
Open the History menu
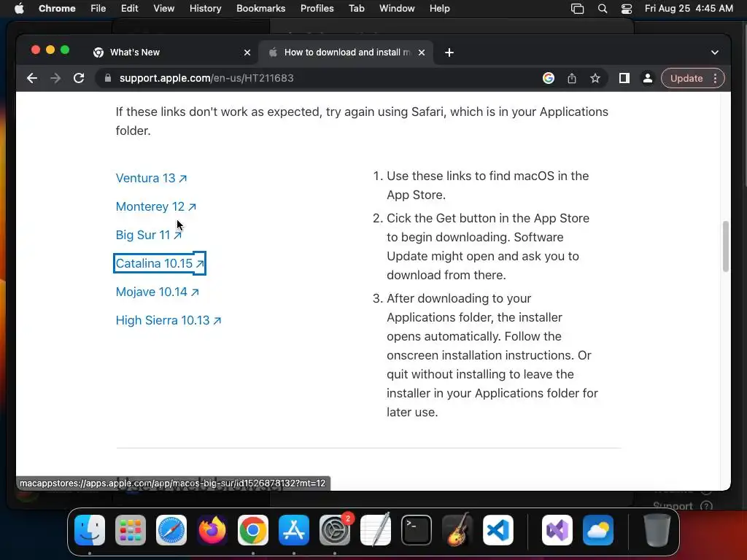[x=205, y=9]
